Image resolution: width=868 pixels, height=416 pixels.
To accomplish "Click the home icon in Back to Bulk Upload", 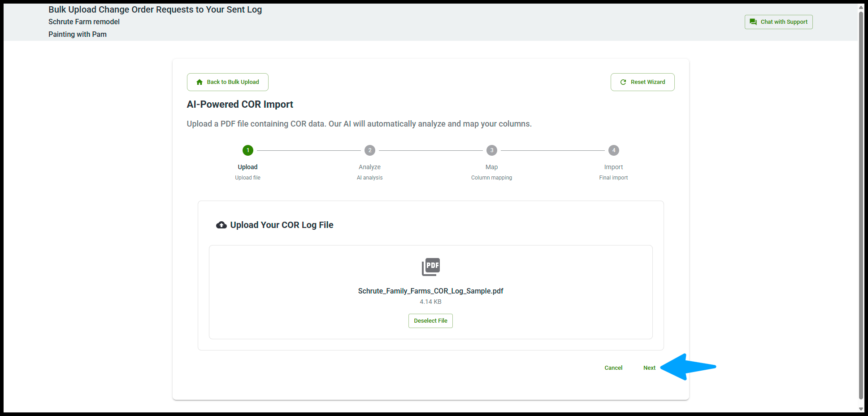I will coord(200,82).
